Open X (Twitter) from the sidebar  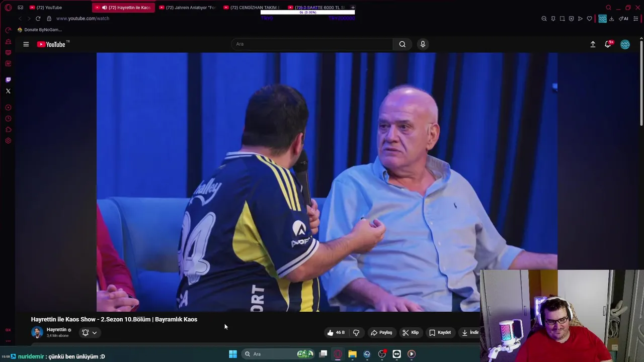(x=8, y=91)
